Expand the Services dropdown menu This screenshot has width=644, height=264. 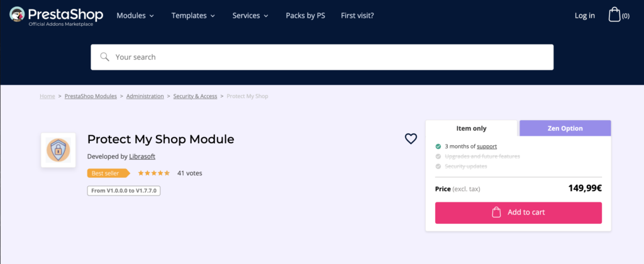[x=250, y=16]
